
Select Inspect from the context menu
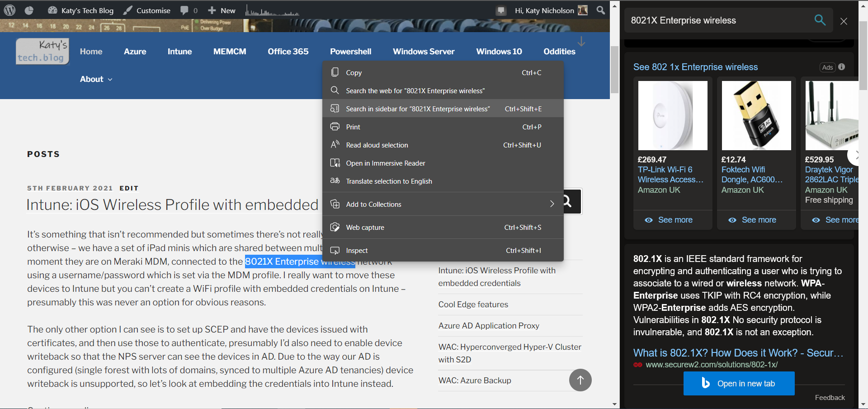[357, 250]
